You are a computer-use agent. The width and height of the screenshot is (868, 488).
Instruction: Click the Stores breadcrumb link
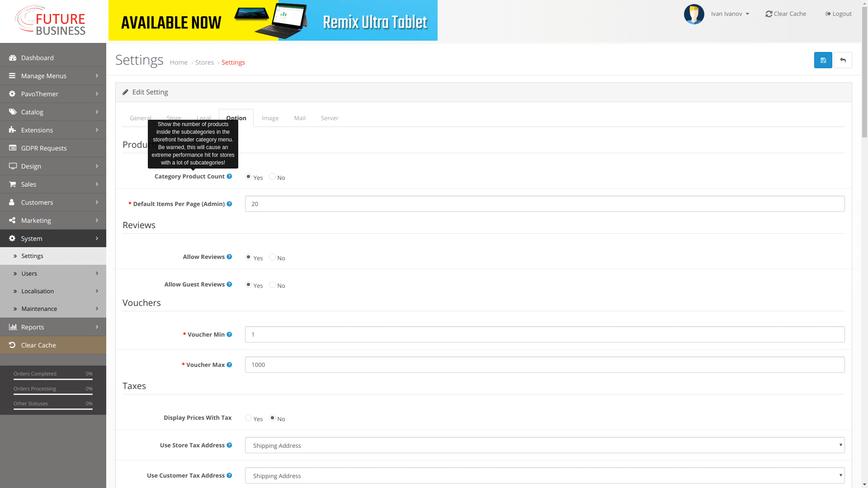pos(204,62)
